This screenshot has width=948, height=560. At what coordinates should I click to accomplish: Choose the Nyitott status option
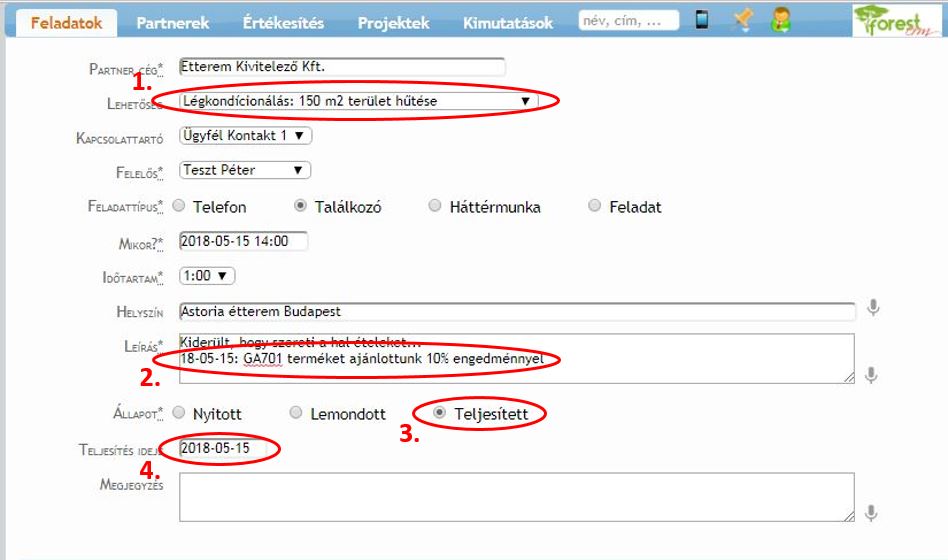pos(180,412)
